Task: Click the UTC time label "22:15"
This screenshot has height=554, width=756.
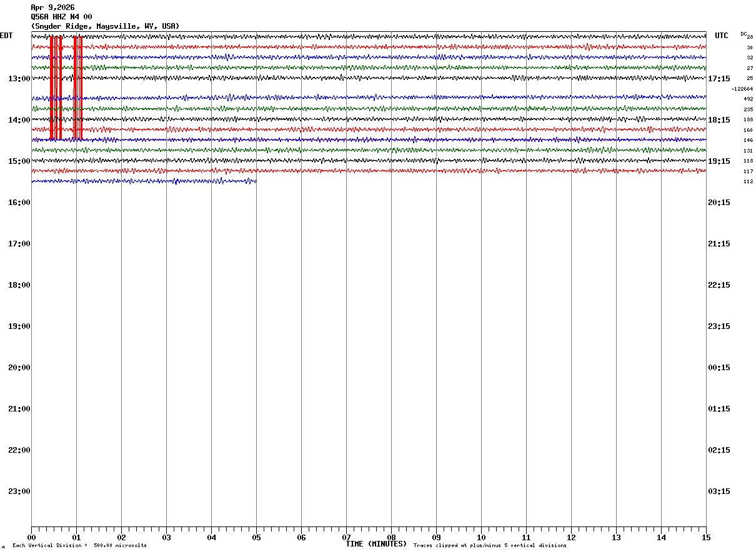Action: pos(719,285)
